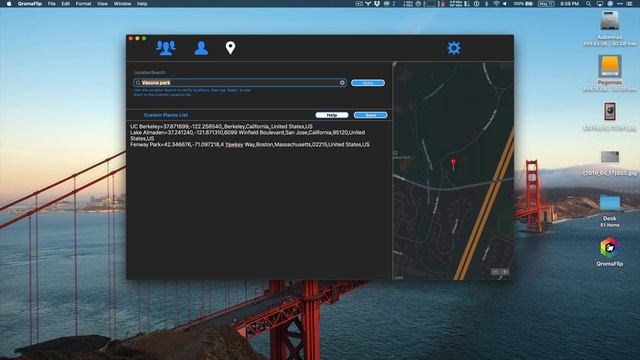Viewport: 640px width, 360px height.
Task: Open the File menu
Action: tap(51, 4)
